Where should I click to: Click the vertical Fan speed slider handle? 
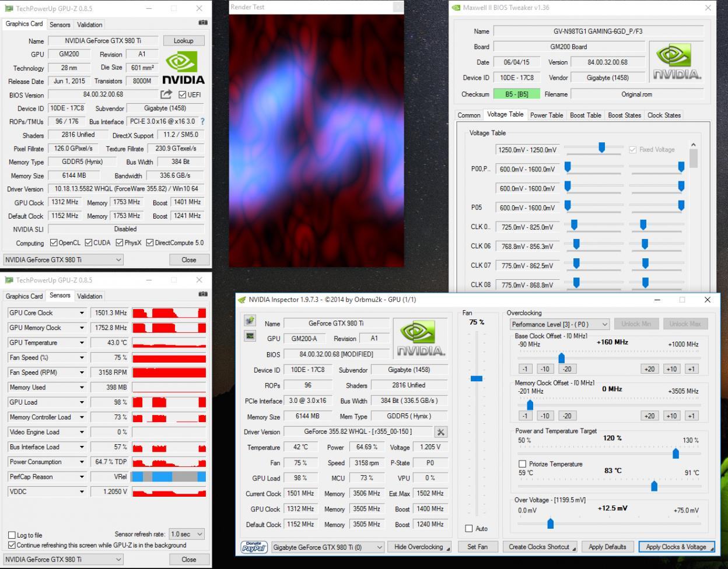click(x=477, y=378)
